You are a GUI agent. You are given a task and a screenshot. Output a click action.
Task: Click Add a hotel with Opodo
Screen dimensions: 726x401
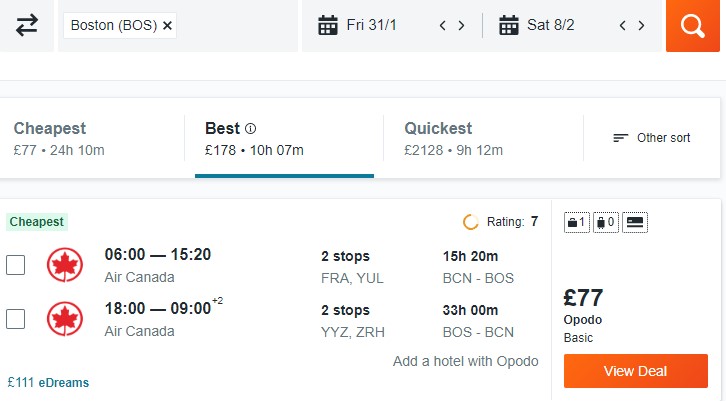click(x=466, y=361)
